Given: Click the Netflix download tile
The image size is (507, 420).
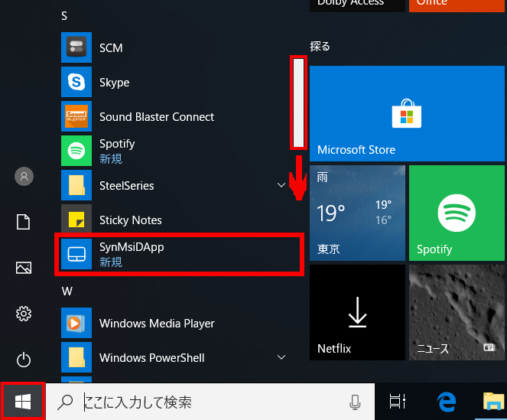Looking at the screenshot, I should point(357,312).
